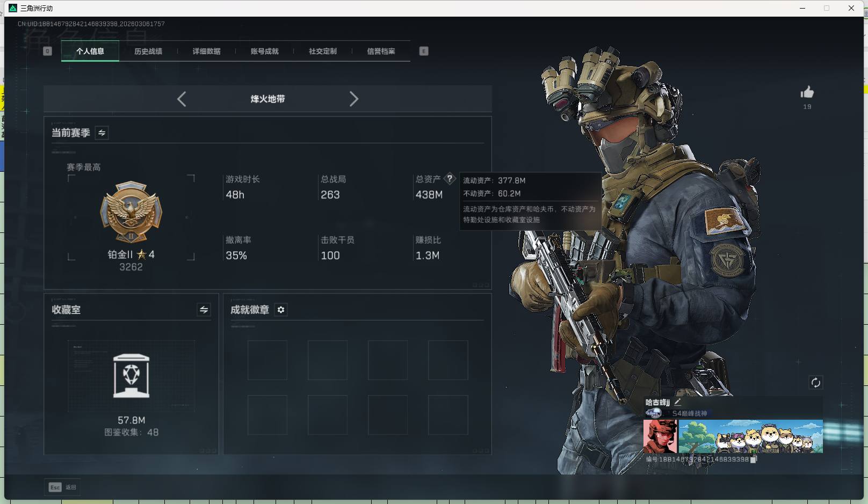Go to next mode with right chevron
Viewport: 868px width, 504px height.
(353, 99)
